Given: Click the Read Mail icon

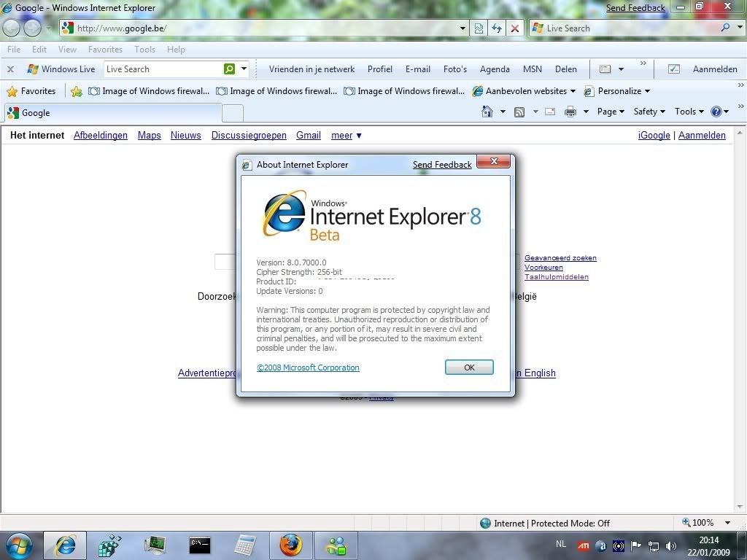Looking at the screenshot, I should click(x=550, y=112).
